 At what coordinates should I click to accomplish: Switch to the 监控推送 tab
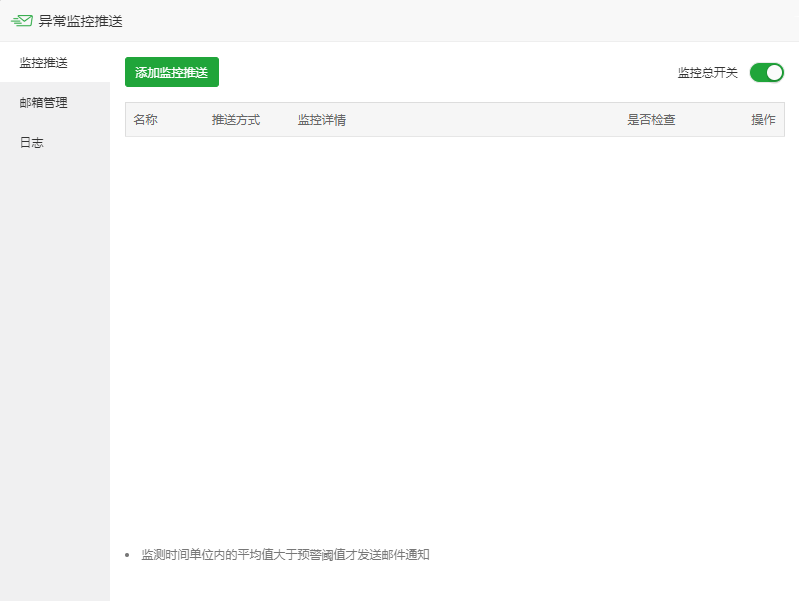[44, 63]
